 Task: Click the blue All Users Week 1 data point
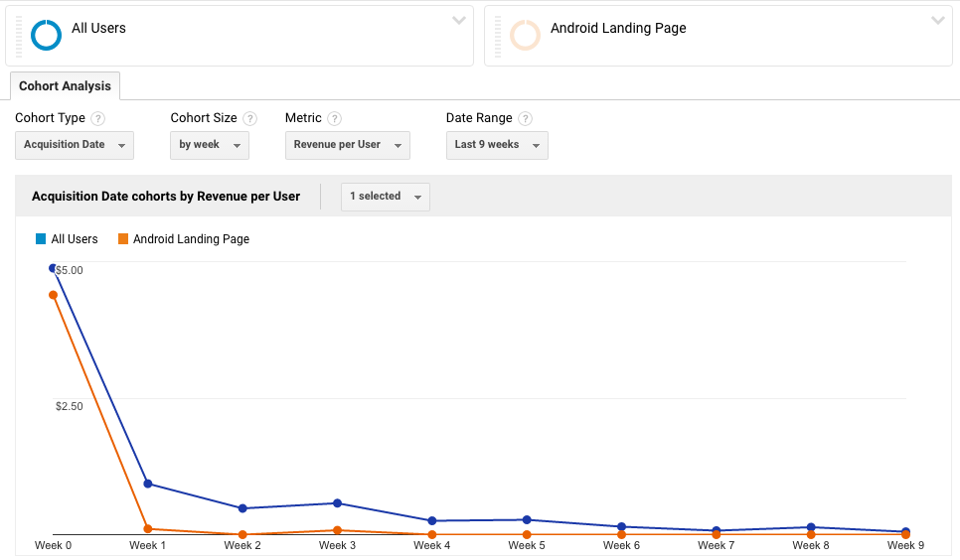click(147, 484)
